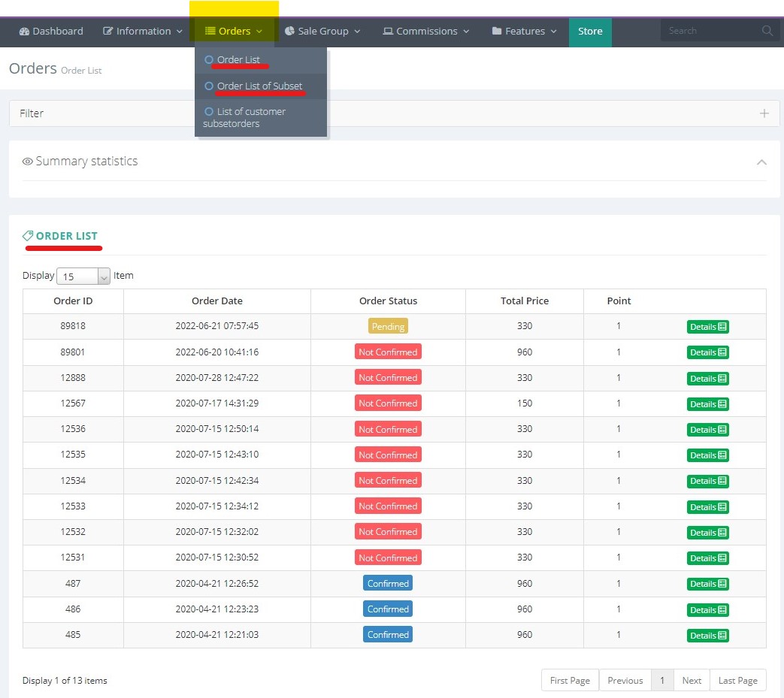Click Point column header
The image size is (784, 698).
pyautogui.click(x=619, y=301)
